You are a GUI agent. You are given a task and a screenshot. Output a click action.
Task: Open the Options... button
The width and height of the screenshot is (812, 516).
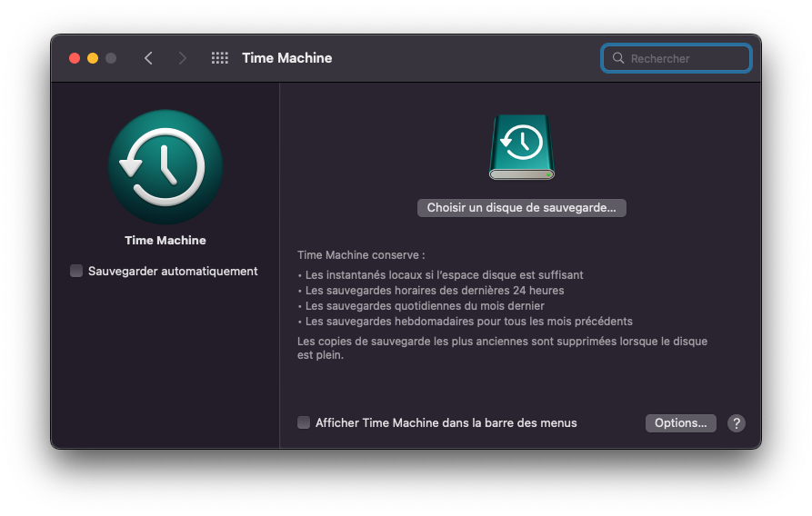pyautogui.click(x=680, y=422)
